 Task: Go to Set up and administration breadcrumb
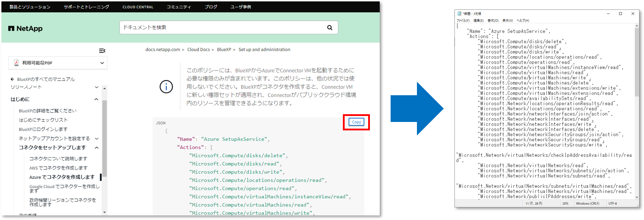pyautogui.click(x=265, y=50)
